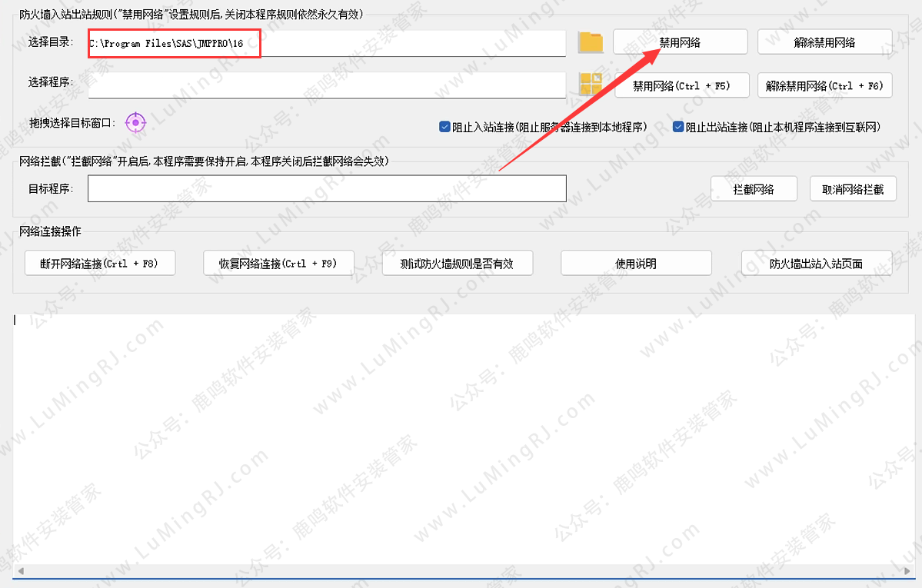This screenshot has height=588, width=922.
Task: Uncheck 阻止入站连接 checkbox
Action: pos(444,127)
